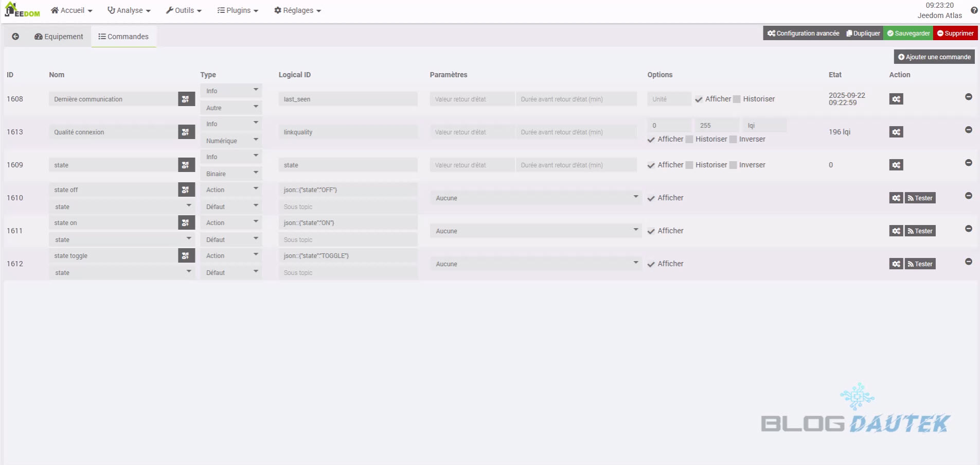Screen dimensions: 980x465
Task: Expand the Numérique subtype dropdown
Action: (231, 141)
